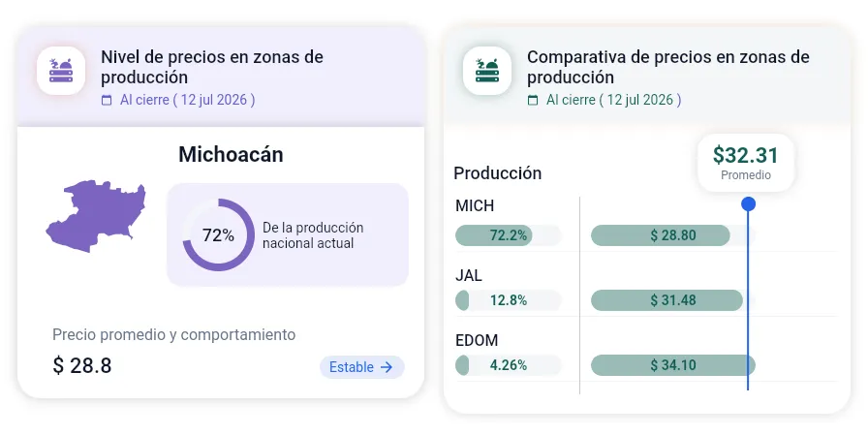This screenshot has height=435, width=868.
Task: Click the MICH row label
Action: [x=475, y=206]
